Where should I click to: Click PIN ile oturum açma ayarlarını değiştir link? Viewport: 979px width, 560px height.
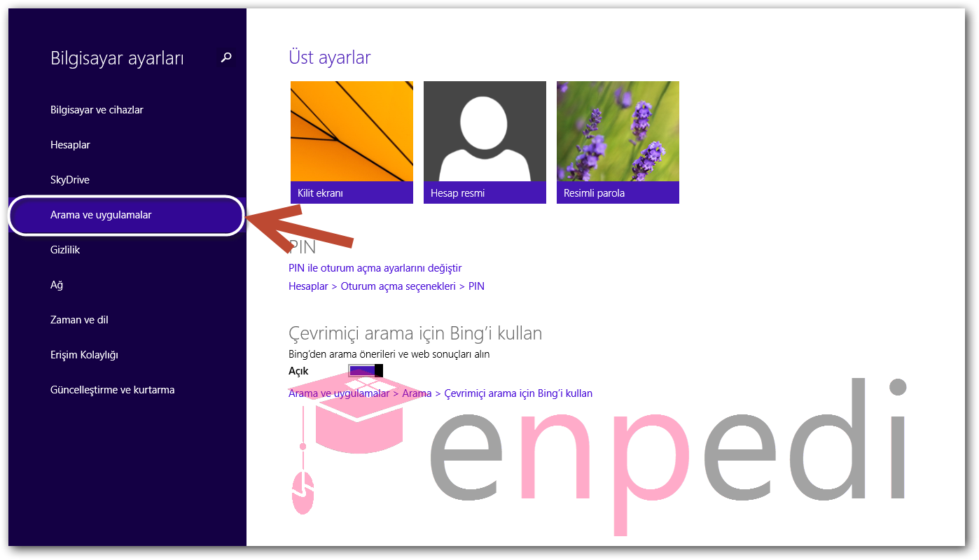(375, 268)
